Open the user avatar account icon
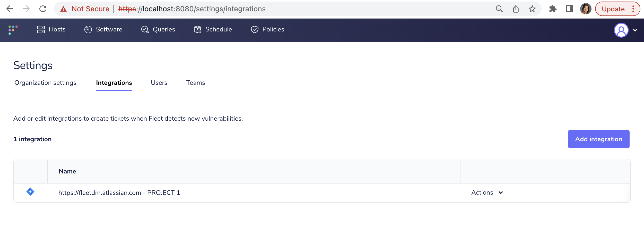The height and width of the screenshot is (233, 644). coord(621,30)
